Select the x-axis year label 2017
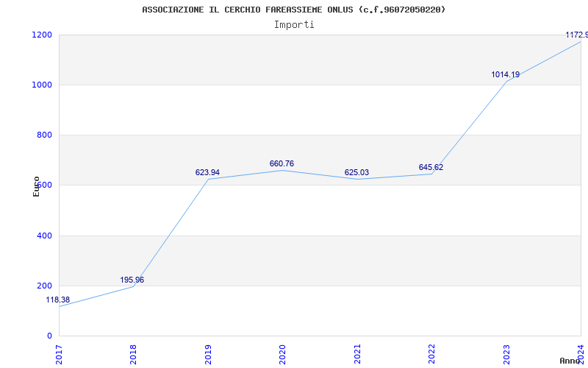588x368 pixels. [59, 355]
